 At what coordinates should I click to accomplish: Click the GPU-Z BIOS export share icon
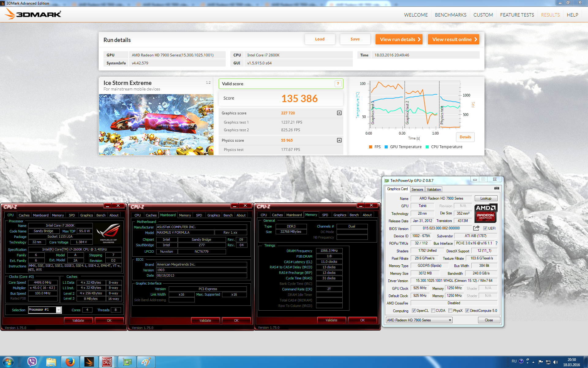point(476,228)
